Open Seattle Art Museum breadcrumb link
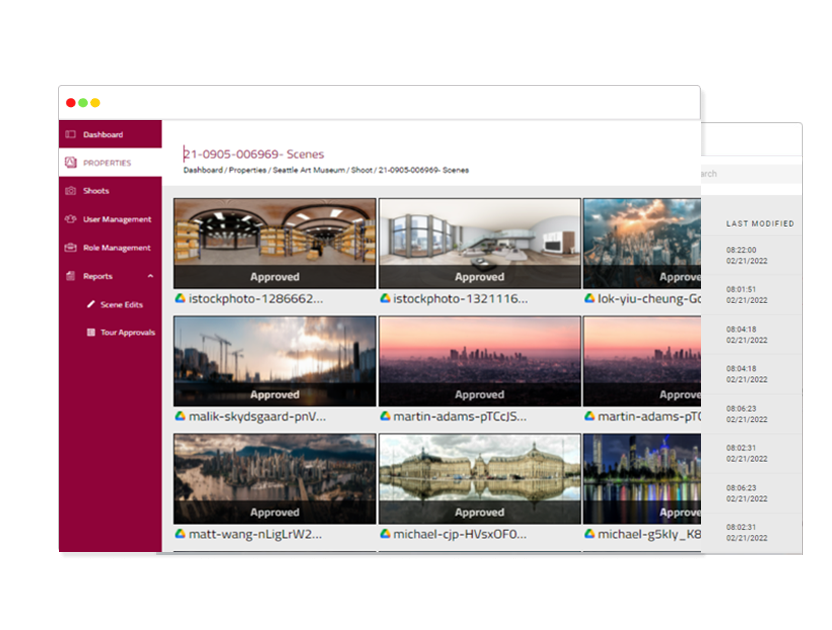The width and height of the screenshot is (832, 630). [308, 170]
